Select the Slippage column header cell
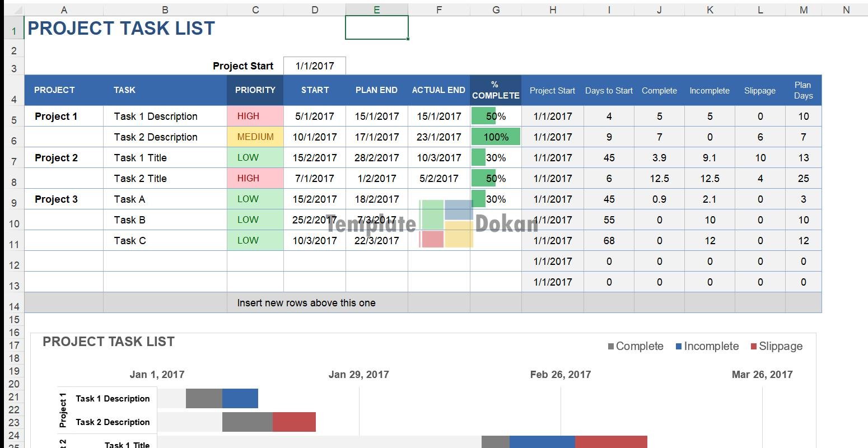 coord(759,91)
